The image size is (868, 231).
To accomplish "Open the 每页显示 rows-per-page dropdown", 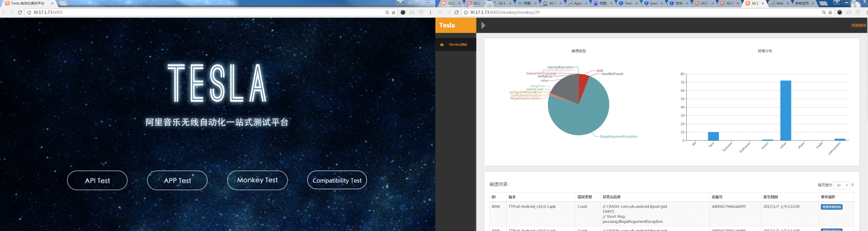I will point(841,185).
